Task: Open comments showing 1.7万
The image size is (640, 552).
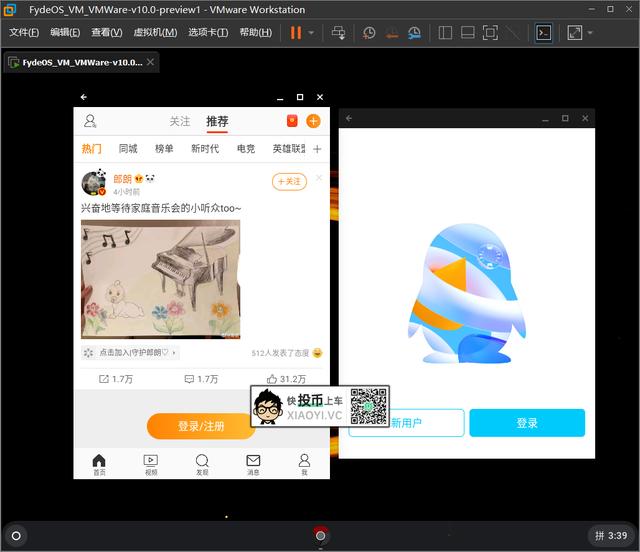Action: (x=201, y=379)
